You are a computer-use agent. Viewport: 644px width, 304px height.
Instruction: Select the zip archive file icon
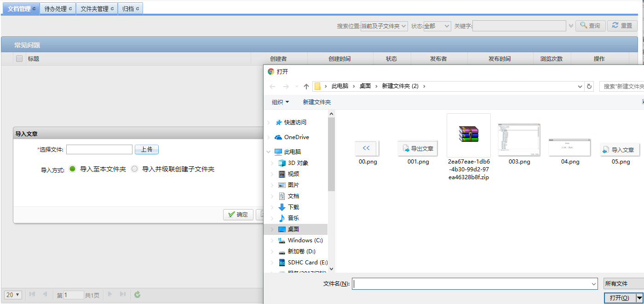pyautogui.click(x=468, y=134)
